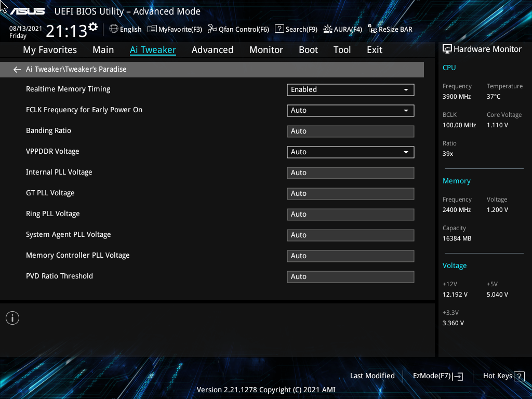
Task: Select the System Agent PLL Voltage field
Action: point(351,235)
